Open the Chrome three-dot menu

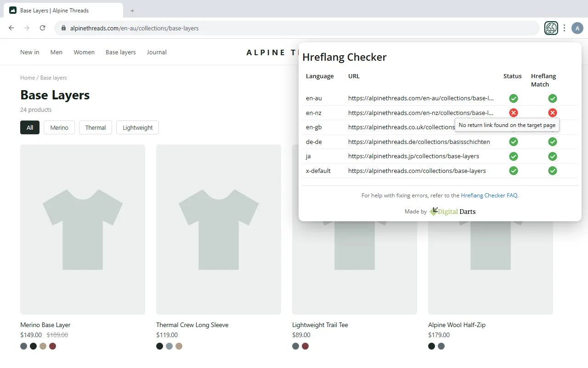(564, 28)
